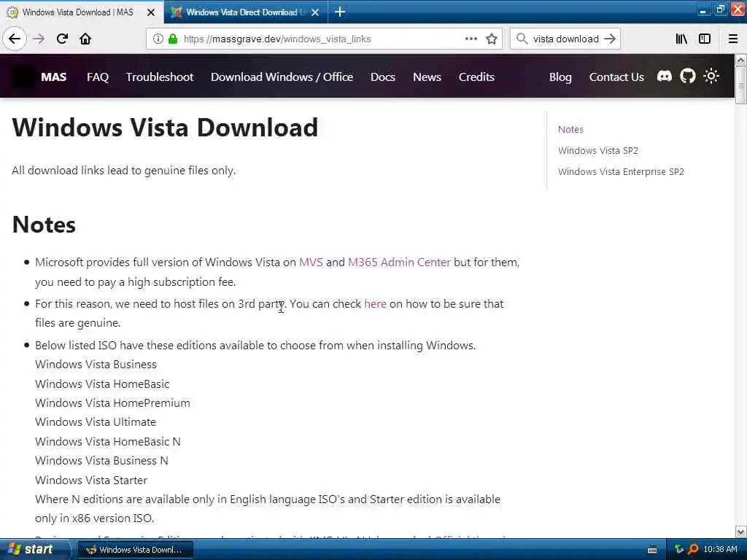Select Windows Vista Downl... taskbar button

[x=135, y=550]
